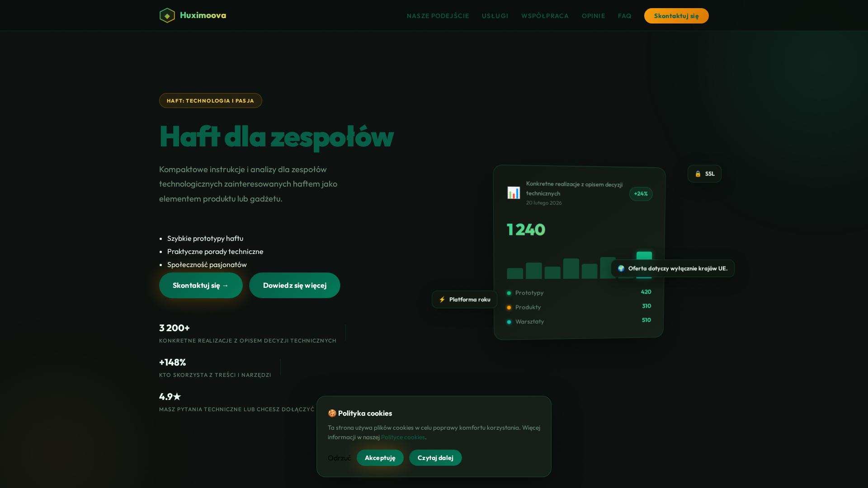Click the value 310 in the card
Image resolution: width=868 pixels, height=488 pixels.
pos(646,306)
